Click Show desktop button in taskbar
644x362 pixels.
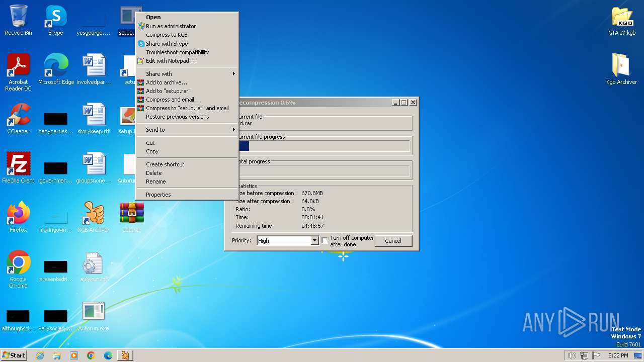click(x=638, y=355)
